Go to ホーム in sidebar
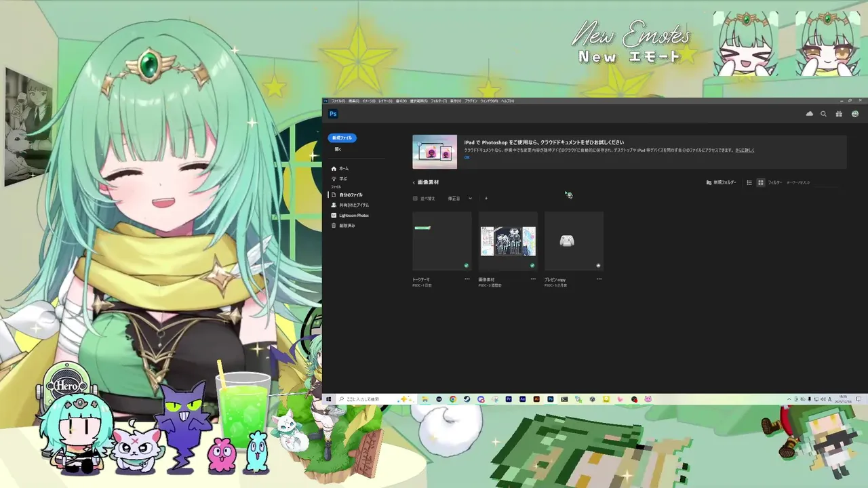Viewport: 868px width, 488px height. tap(340, 168)
